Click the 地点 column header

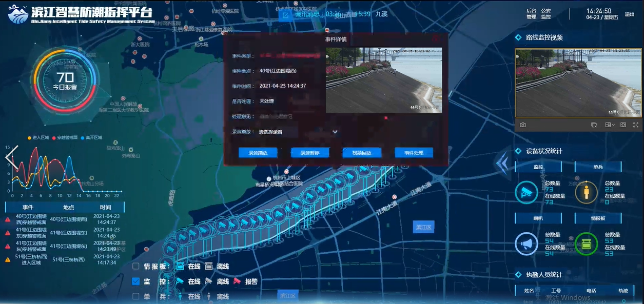click(69, 207)
